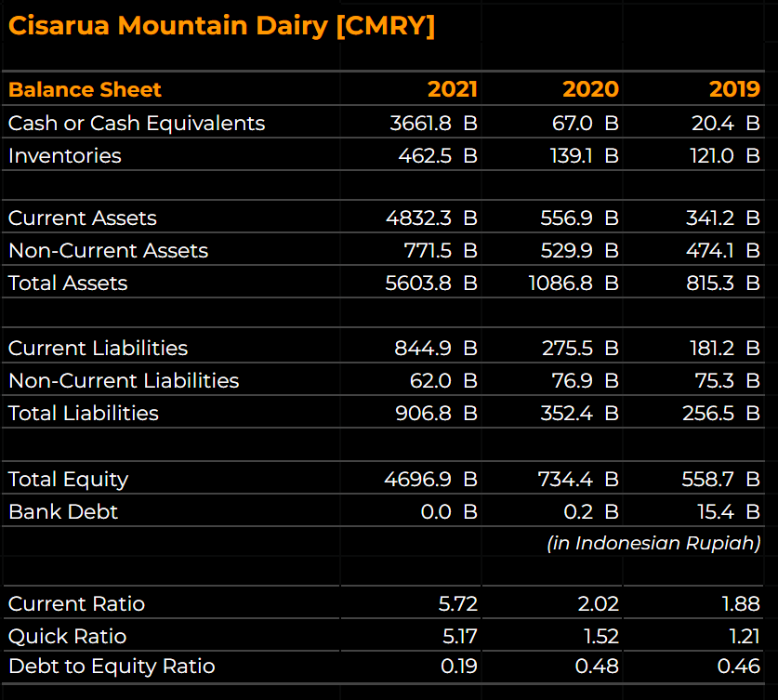Click the 181.2 B current liabilities value
This screenshot has height=700, width=778.
[x=725, y=349]
